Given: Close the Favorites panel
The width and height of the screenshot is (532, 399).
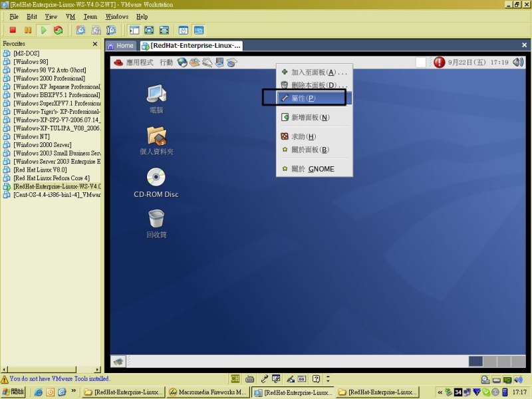Looking at the screenshot, I should coord(95,44).
